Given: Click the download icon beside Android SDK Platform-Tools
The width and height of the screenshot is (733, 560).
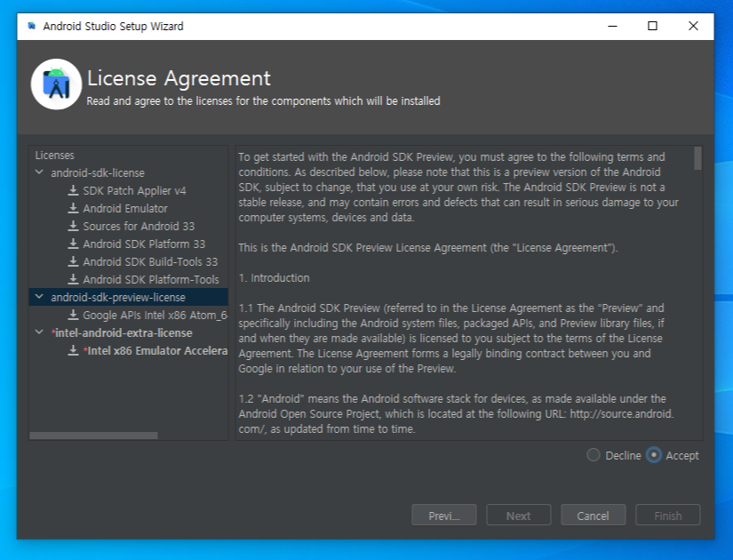Looking at the screenshot, I should (73, 279).
